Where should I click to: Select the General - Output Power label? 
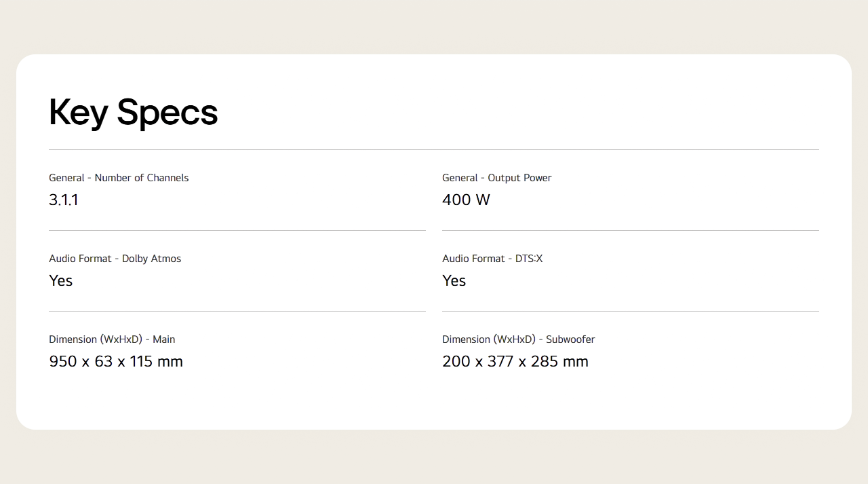(x=496, y=178)
